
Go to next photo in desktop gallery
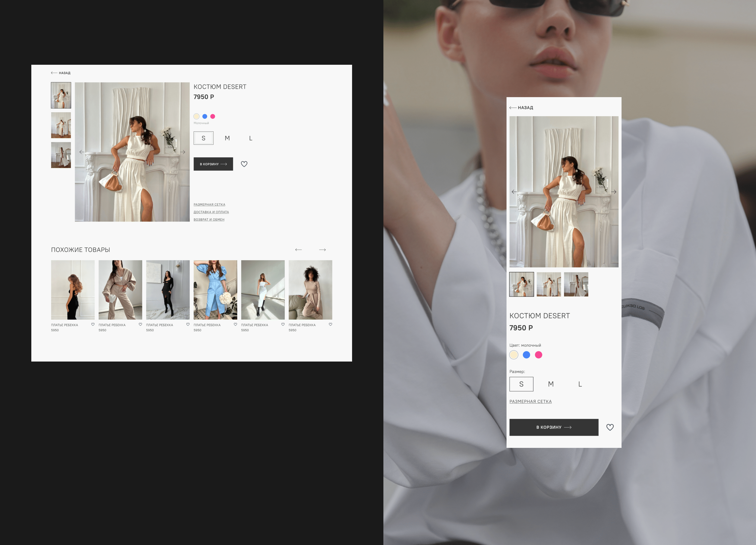[183, 152]
